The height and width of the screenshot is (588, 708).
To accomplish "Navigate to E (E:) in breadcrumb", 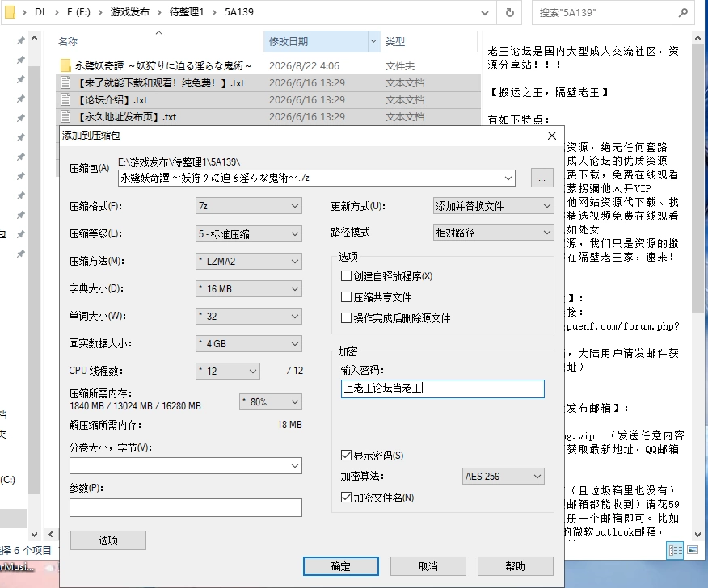I will [78, 12].
